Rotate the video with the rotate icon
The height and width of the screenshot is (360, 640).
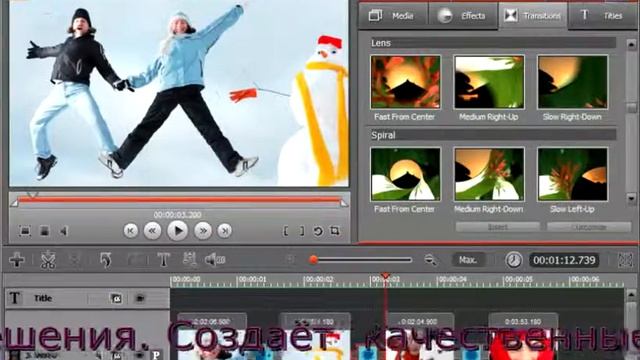tap(318, 231)
